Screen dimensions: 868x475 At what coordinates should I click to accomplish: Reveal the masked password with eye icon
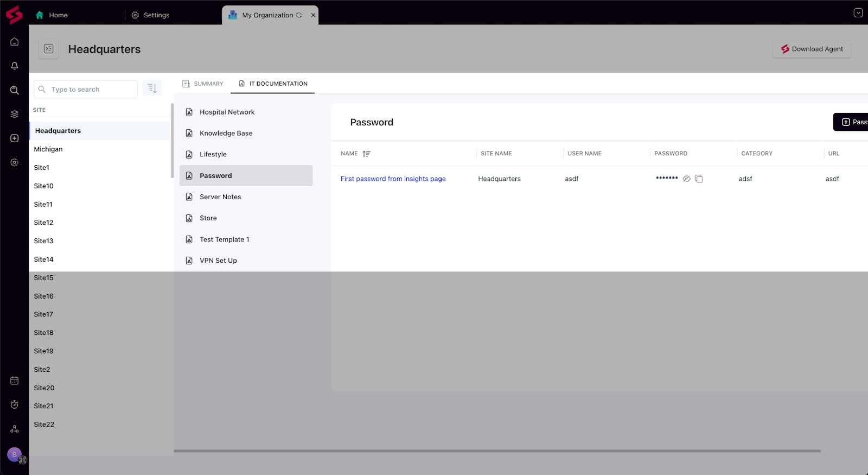pos(687,179)
